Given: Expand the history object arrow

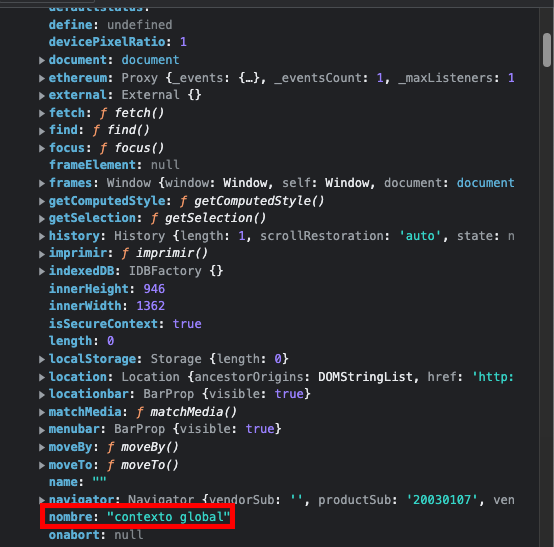Looking at the screenshot, I should (42, 236).
